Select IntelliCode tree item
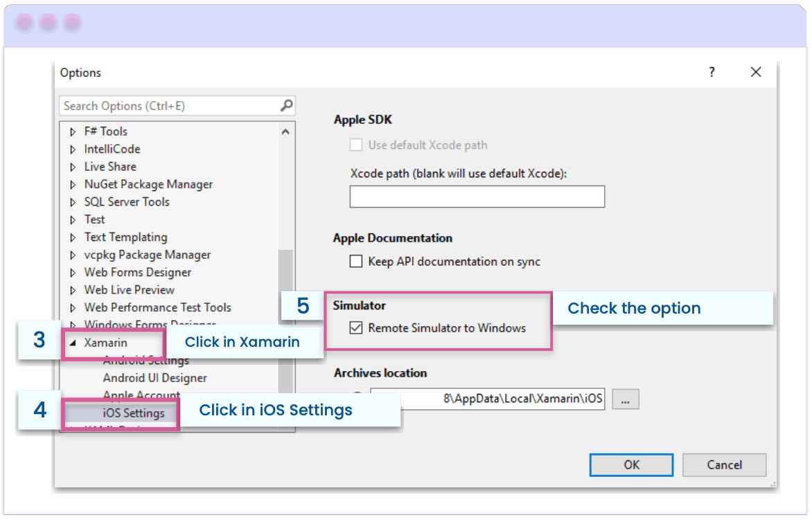The width and height of the screenshot is (812, 522). [112, 149]
